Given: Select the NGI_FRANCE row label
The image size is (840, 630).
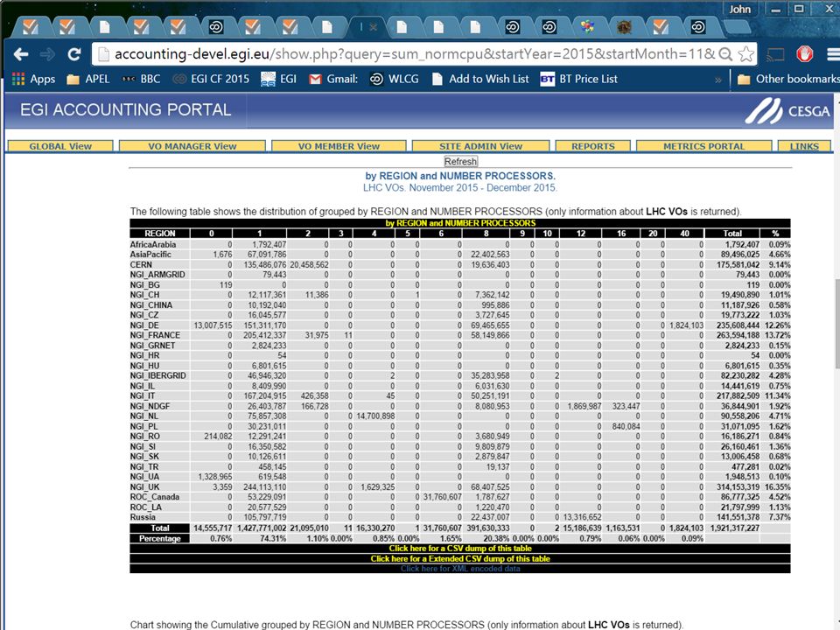Looking at the screenshot, I should tap(156, 335).
